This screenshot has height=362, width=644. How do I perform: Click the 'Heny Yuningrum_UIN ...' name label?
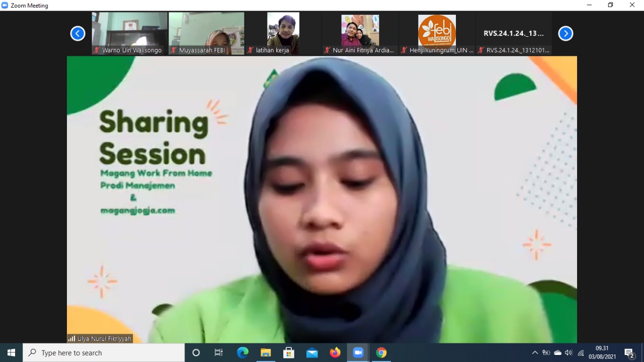(442, 50)
